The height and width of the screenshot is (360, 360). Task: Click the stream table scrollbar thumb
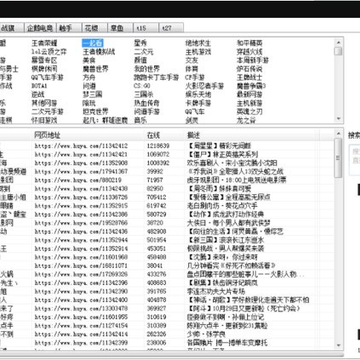coord(338,157)
